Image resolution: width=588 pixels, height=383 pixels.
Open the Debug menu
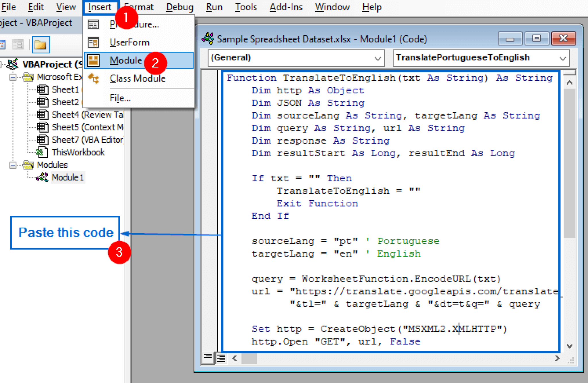point(180,7)
